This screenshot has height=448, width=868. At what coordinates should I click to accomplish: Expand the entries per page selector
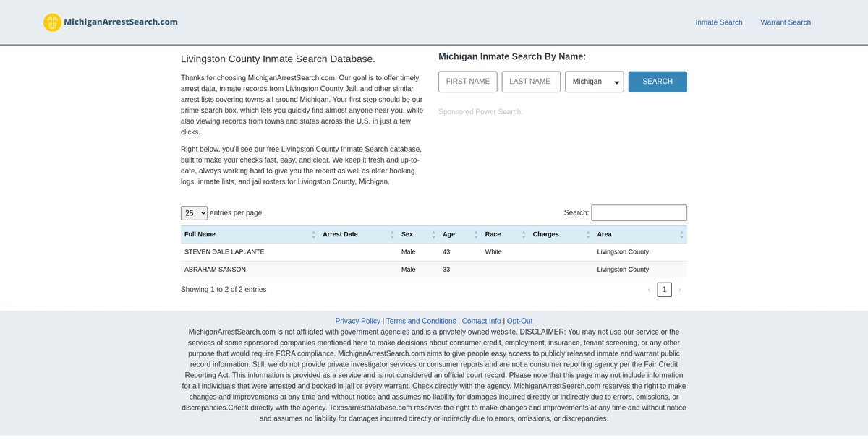pos(194,213)
